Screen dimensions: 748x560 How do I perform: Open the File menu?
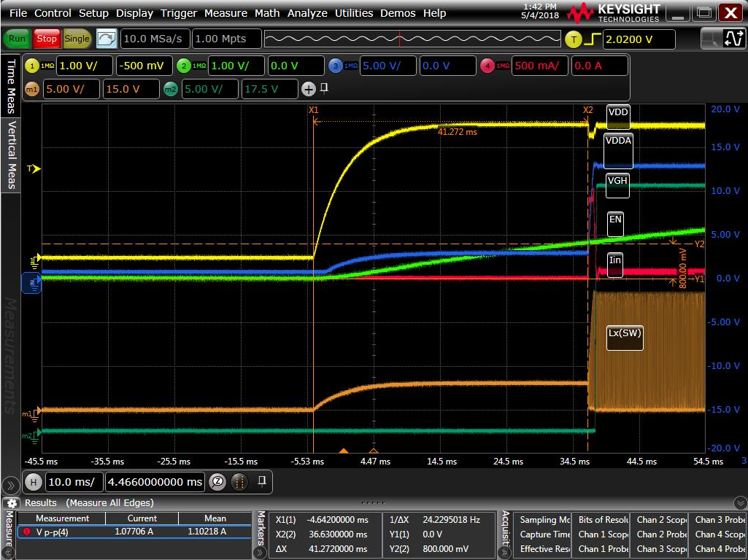pyautogui.click(x=18, y=13)
